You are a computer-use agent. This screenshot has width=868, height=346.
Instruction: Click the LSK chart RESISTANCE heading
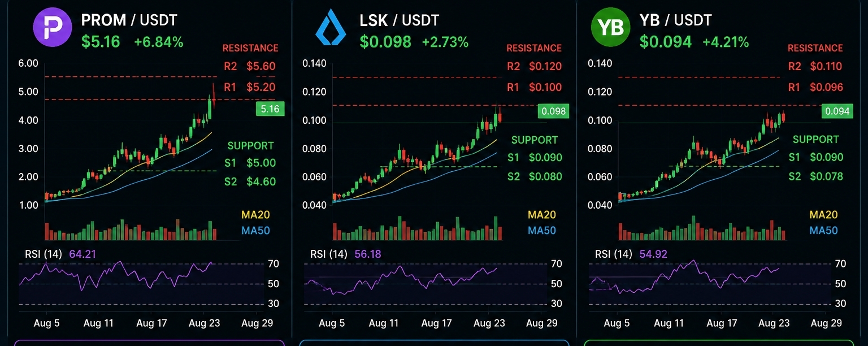[534, 48]
